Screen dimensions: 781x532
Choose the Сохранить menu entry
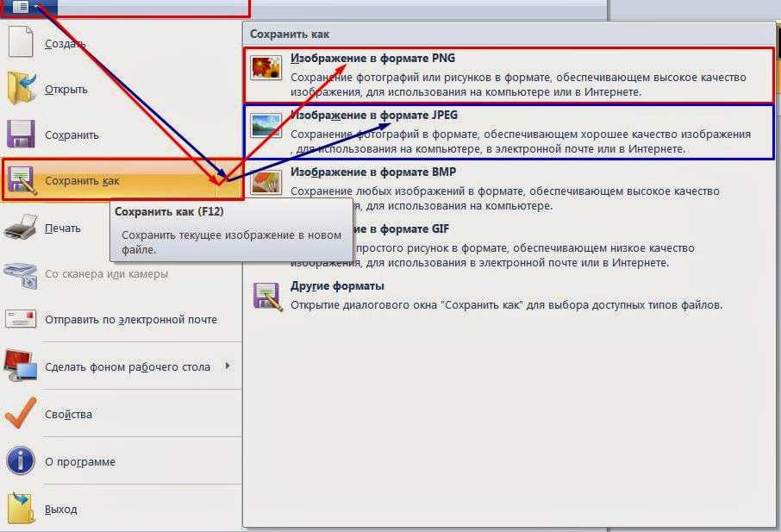[122, 135]
